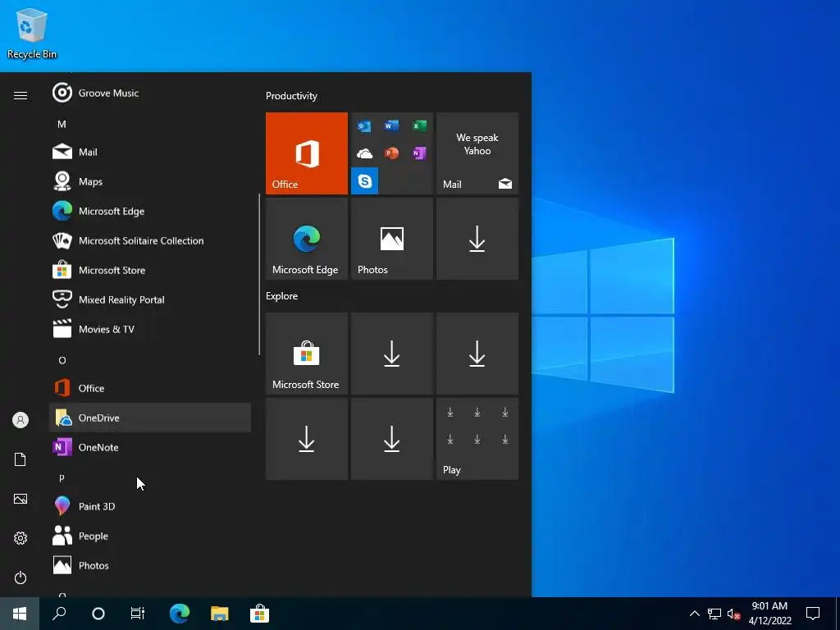Open Movies & TV app
This screenshot has height=630, width=840.
[x=150, y=329]
